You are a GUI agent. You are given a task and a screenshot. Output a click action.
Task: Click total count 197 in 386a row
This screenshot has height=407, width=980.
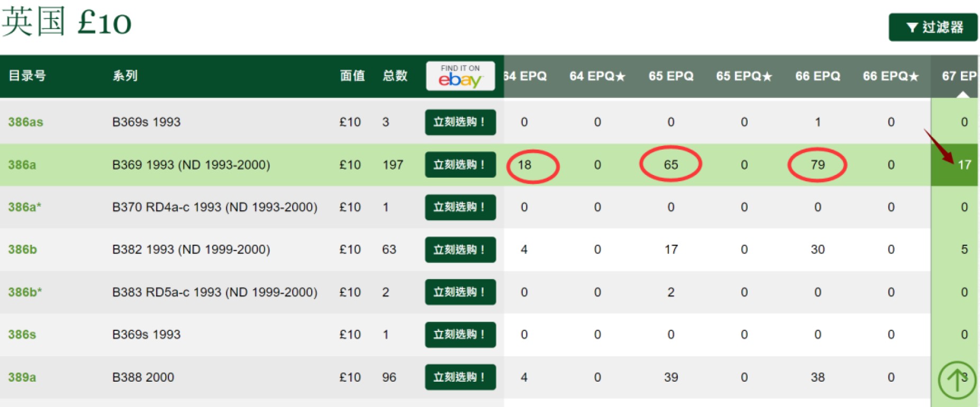coord(393,165)
